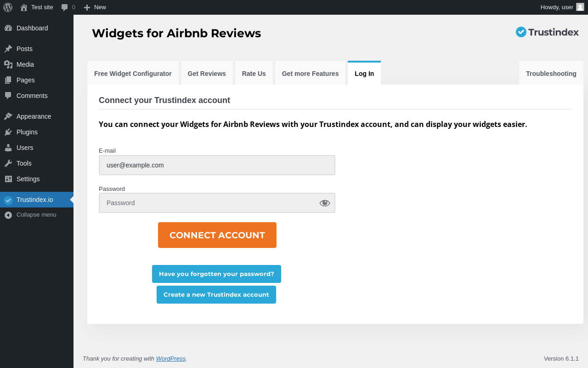Click the Comments speech bubble sidebar icon
Viewport: 588px width, 368px height.
point(8,96)
